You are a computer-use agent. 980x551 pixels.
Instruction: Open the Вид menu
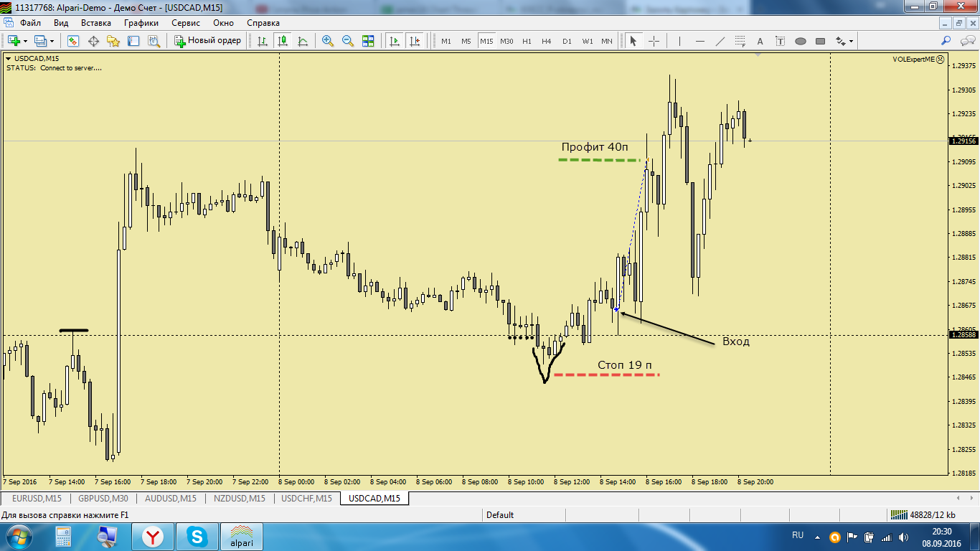coord(61,22)
